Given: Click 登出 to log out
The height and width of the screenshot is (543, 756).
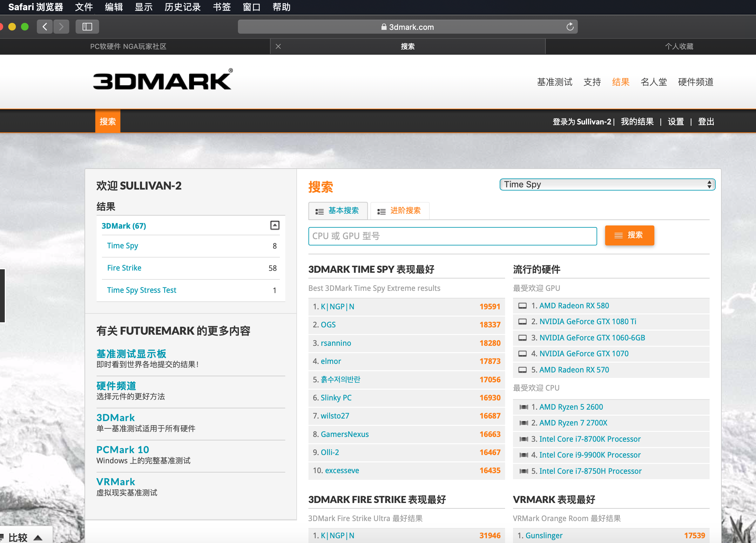Looking at the screenshot, I should 706,122.
